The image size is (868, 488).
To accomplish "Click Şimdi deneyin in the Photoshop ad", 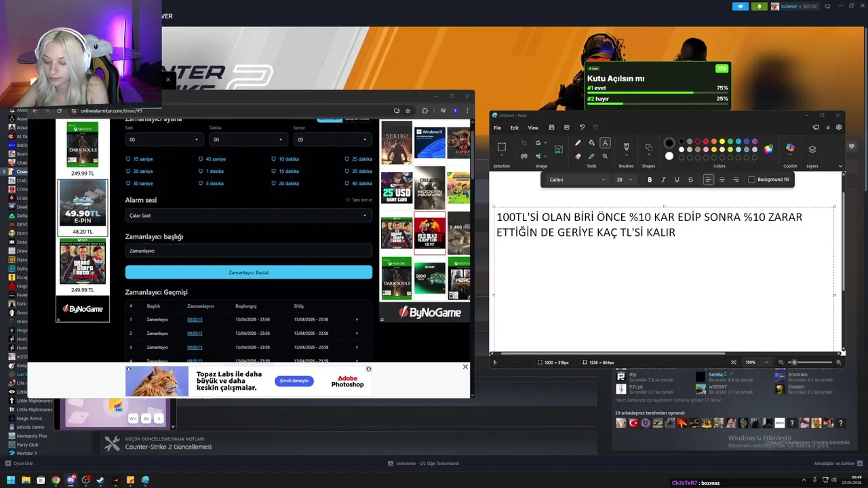I will point(294,381).
